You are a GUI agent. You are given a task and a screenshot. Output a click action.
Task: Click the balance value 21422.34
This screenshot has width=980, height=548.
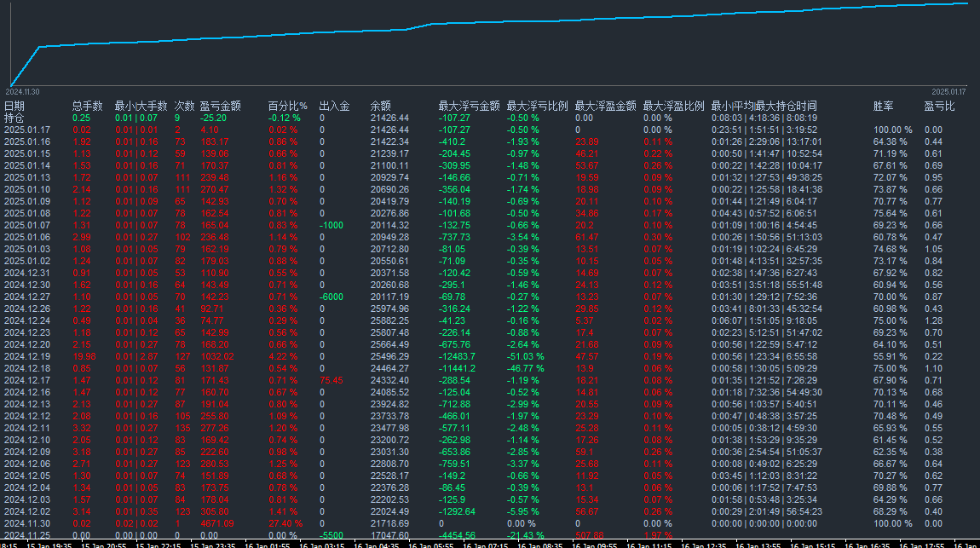(x=390, y=141)
